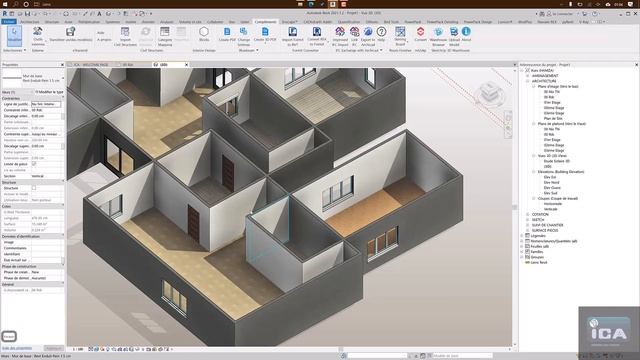Click the Text tool in quick access toolbar

(99, 14)
